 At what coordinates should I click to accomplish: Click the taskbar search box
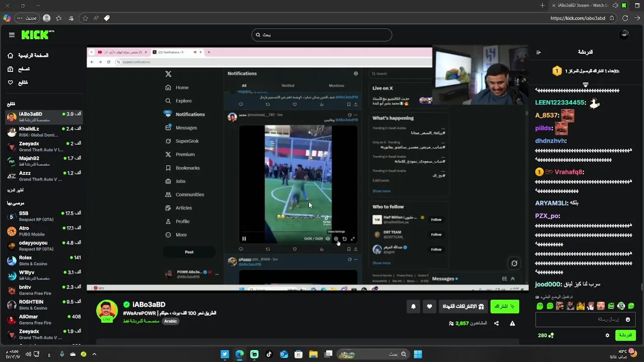point(372,354)
